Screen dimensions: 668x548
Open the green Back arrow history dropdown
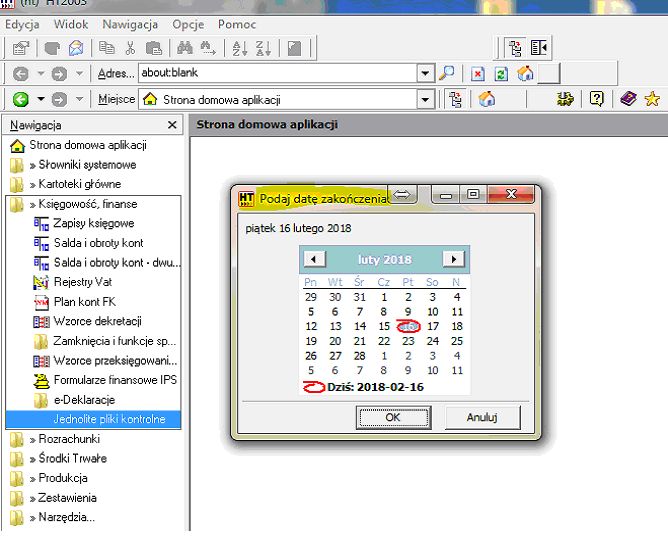point(40,99)
